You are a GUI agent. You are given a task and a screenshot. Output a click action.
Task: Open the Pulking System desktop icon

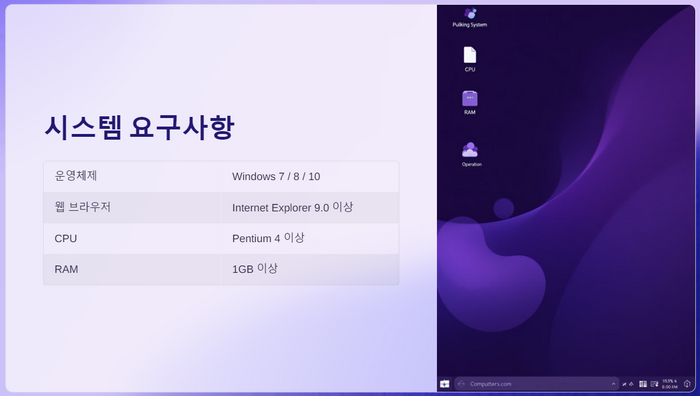coord(470,17)
